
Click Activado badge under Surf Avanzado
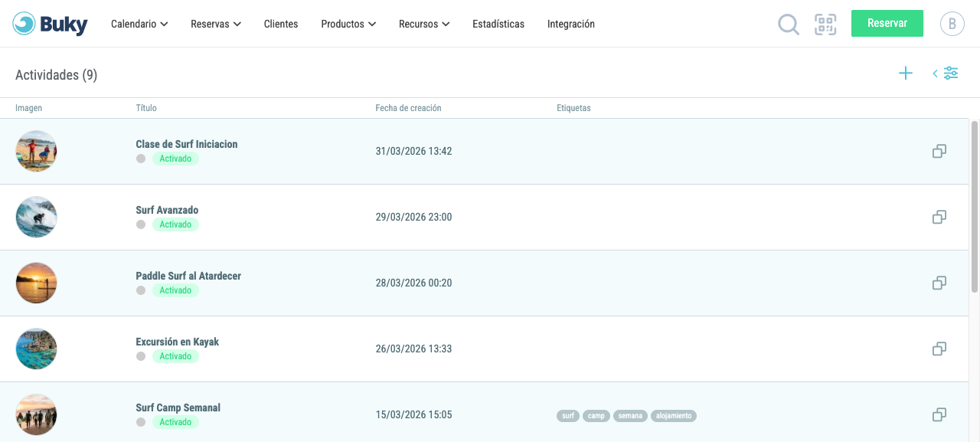click(175, 224)
